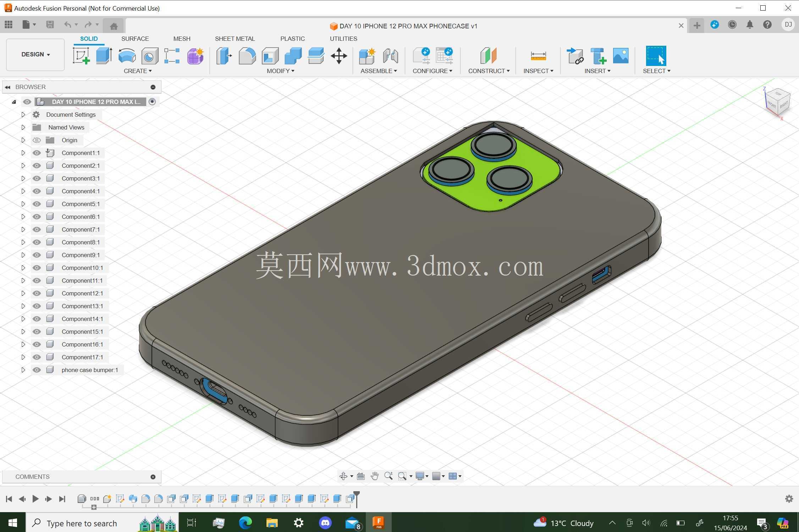The width and height of the screenshot is (799, 532).
Task: Click the Windows taskbar search box
Action: (102, 522)
